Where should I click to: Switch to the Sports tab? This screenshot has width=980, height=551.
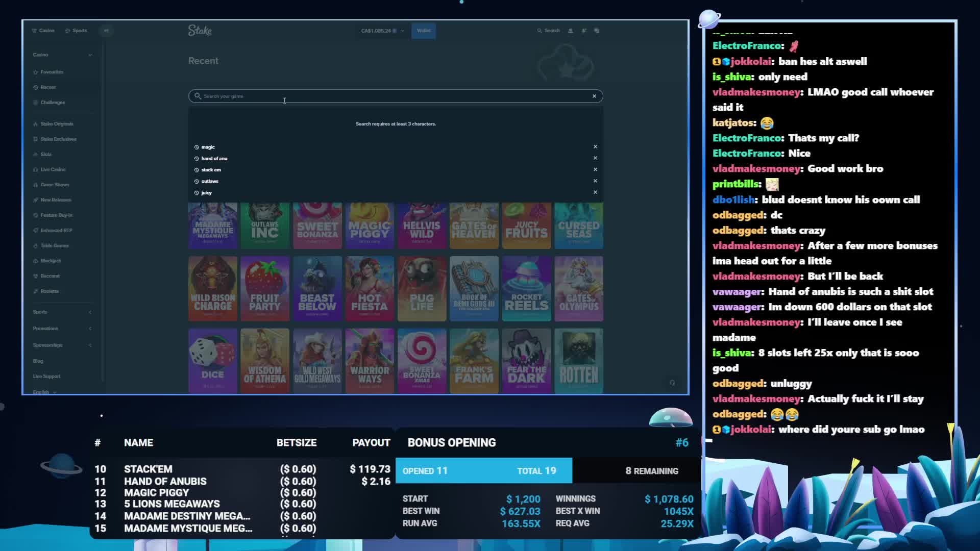pyautogui.click(x=77, y=31)
